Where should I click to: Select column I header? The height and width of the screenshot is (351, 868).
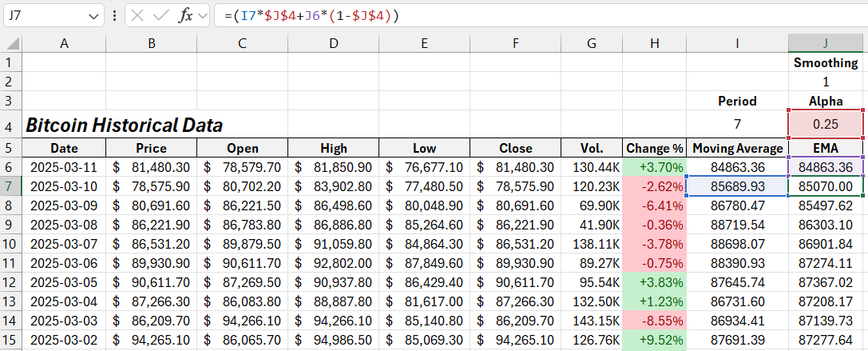click(x=737, y=43)
